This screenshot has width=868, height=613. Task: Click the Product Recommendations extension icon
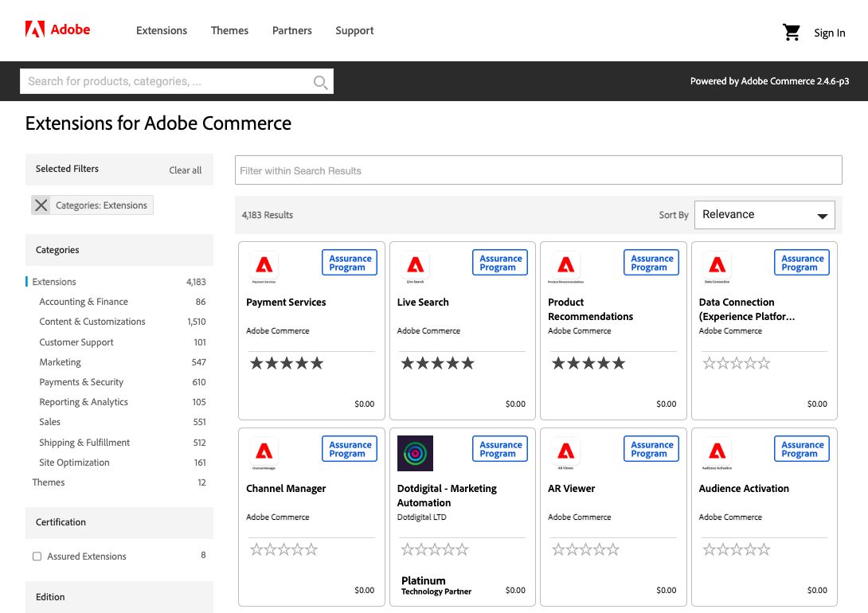pos(565,267)
